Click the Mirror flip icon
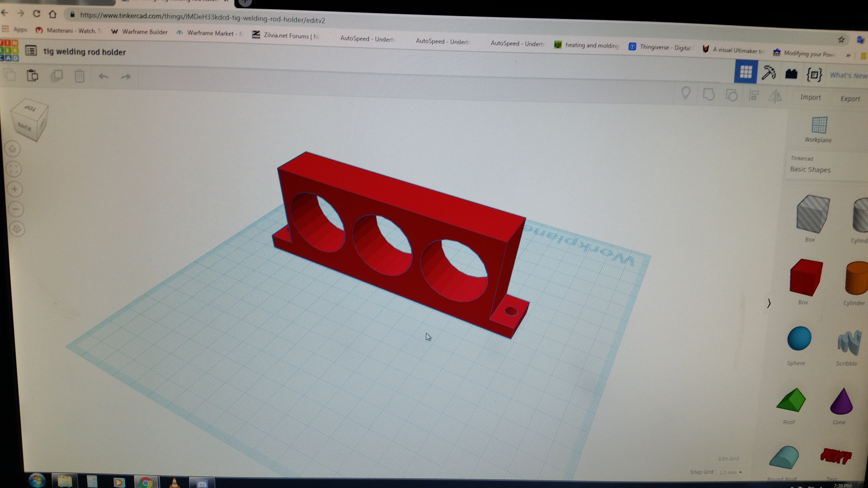Screen dimensions: 868x488 (x=775, y=97)
